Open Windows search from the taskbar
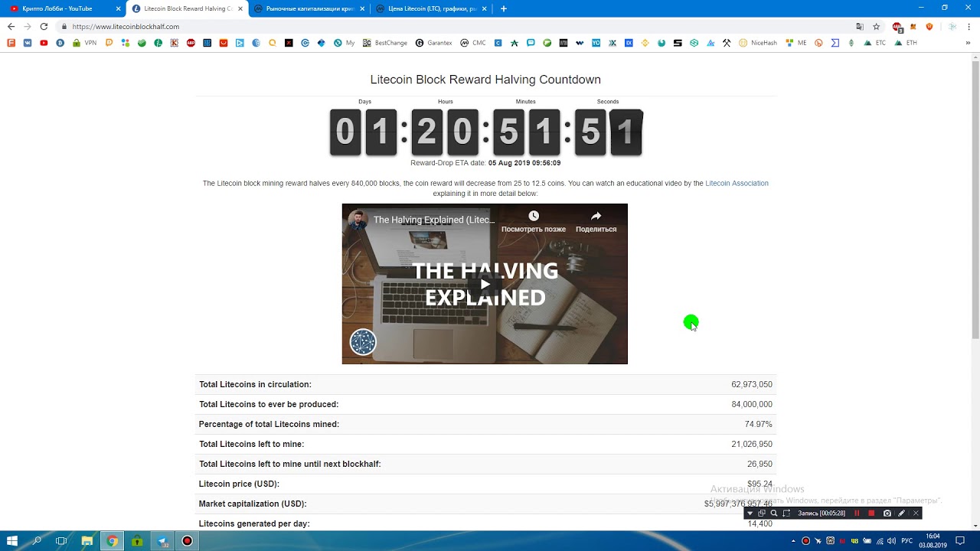The width and height of the screenshot is (980, 551). [37, 541]
